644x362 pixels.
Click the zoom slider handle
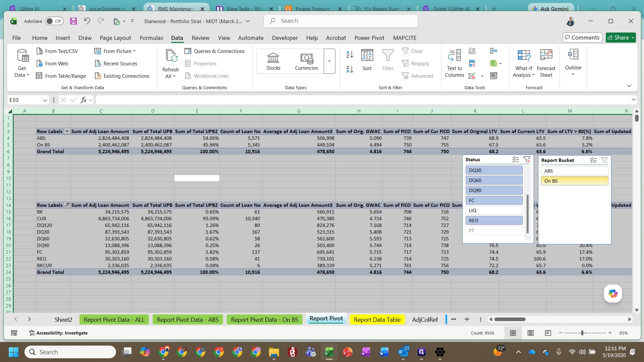[583, 333]
